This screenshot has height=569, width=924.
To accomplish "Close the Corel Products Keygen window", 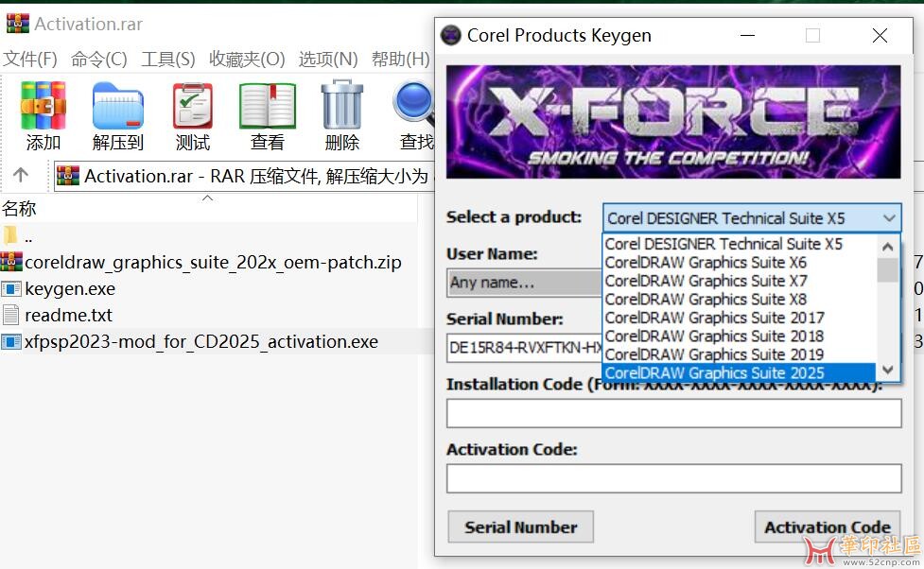I will coord(880,35).
